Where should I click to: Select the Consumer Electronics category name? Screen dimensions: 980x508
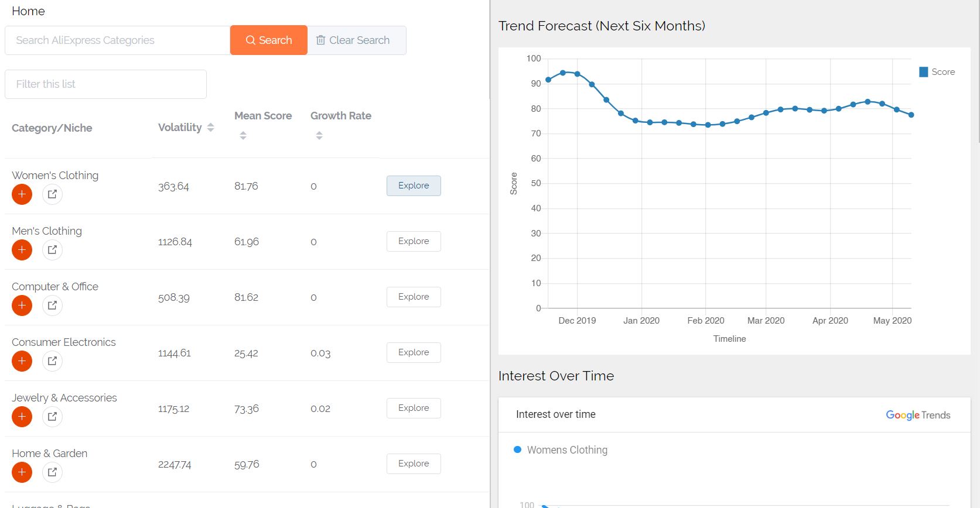tap(64, 342)
